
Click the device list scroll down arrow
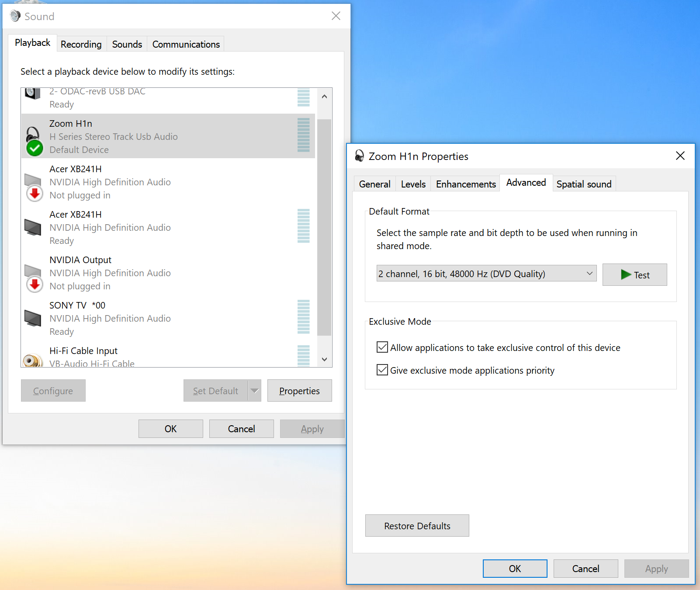click(x=324, y=359)
